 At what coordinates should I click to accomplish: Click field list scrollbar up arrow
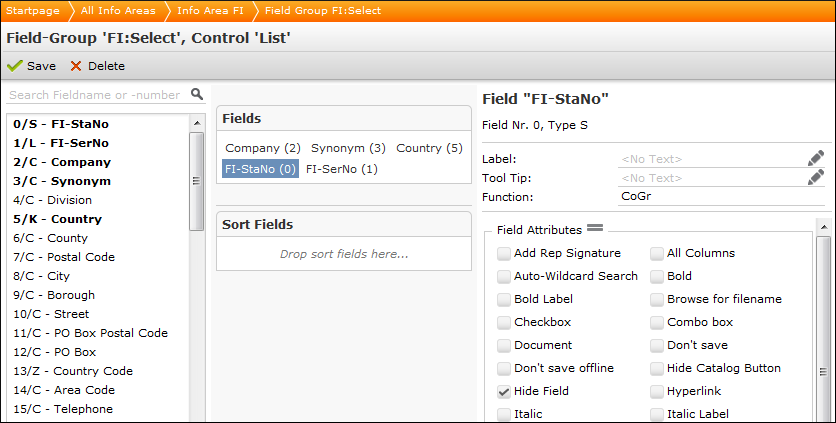197,123
